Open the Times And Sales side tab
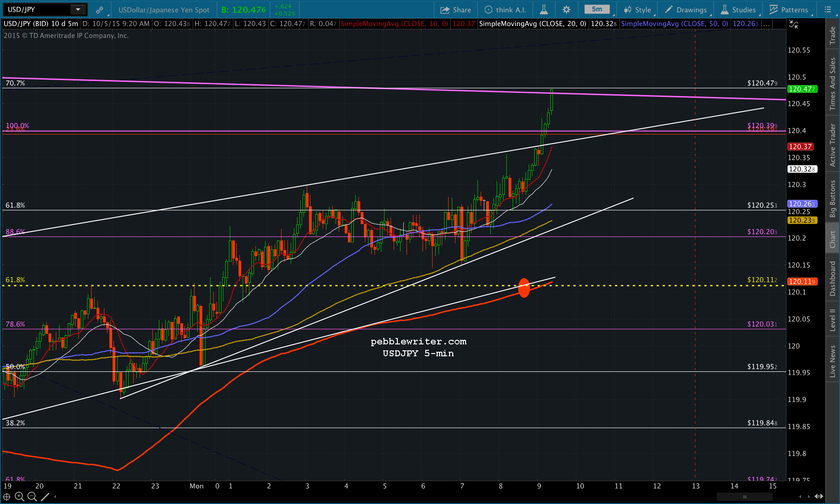This screenshot has width=840, height=504. [x=833, y=84]
